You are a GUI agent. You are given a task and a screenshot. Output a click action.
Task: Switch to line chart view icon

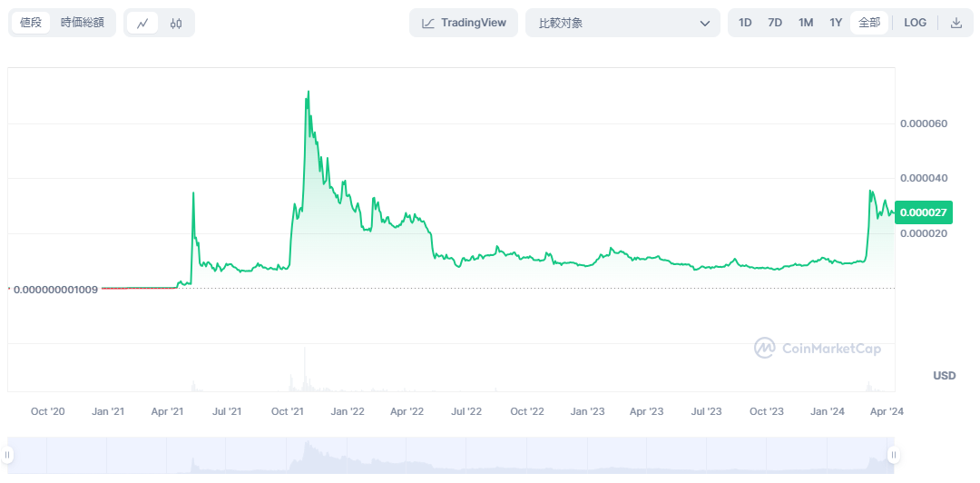[x=142, y=24]
